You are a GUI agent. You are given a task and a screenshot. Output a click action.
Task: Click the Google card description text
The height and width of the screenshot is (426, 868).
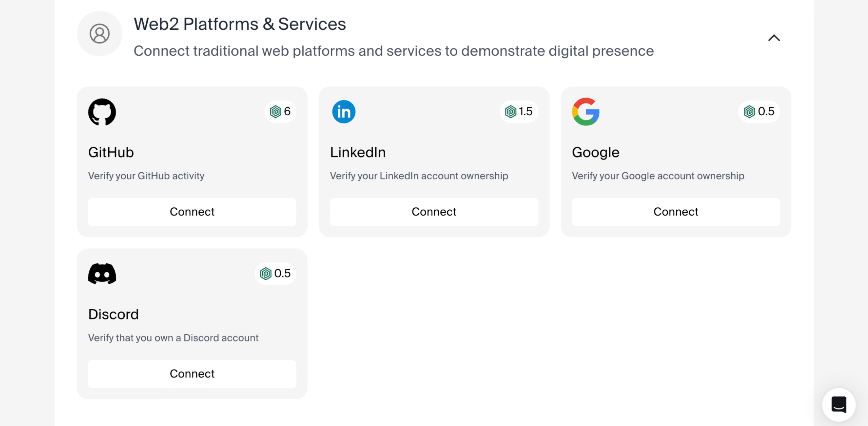[x=658, y=176]
